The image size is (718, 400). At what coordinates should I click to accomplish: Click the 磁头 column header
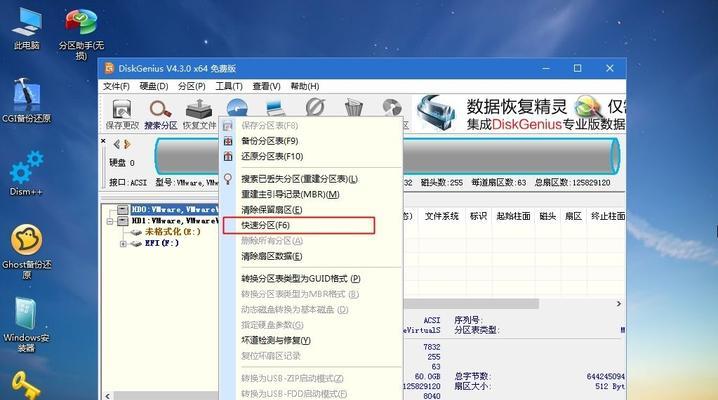click(x=547, y=216)
